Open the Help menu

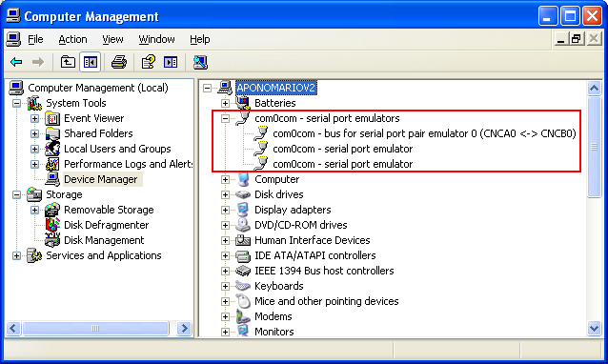tap(200, 39)
